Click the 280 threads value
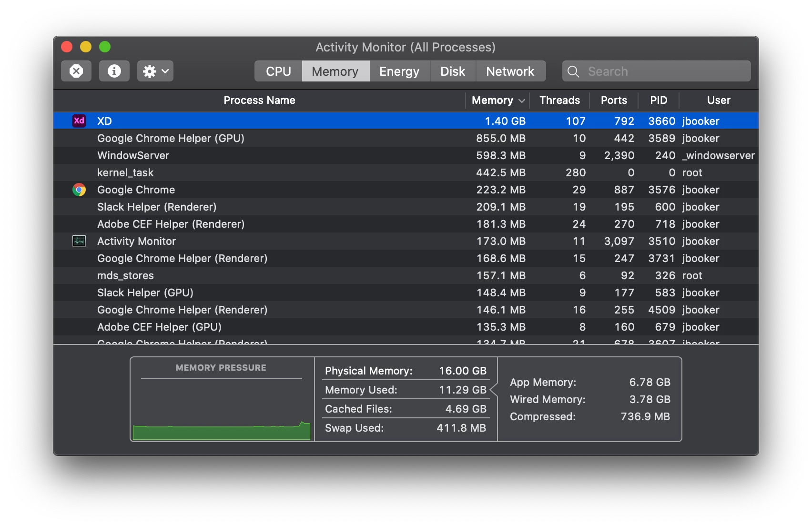 point(576,172)
